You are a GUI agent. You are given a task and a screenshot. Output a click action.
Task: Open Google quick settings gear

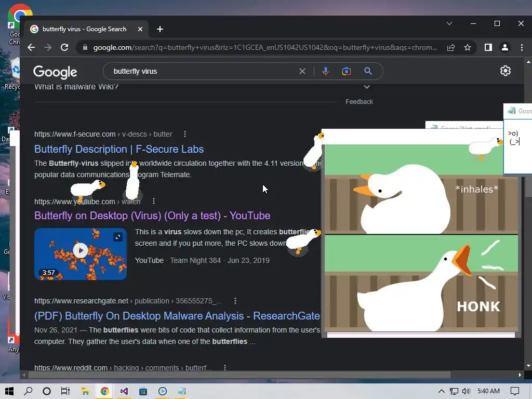pyautogui.click(x=505, y=71)
